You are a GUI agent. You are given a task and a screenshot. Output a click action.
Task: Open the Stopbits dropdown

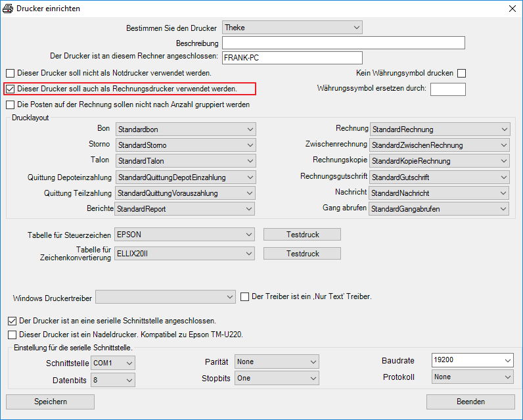pyautogui.click(x=277, y=379)
